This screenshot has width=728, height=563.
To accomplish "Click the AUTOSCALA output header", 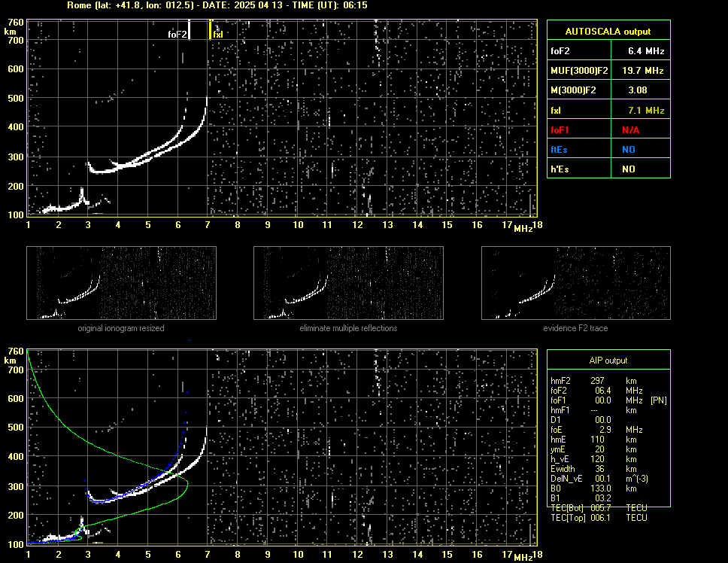I will tap(608, 32).
